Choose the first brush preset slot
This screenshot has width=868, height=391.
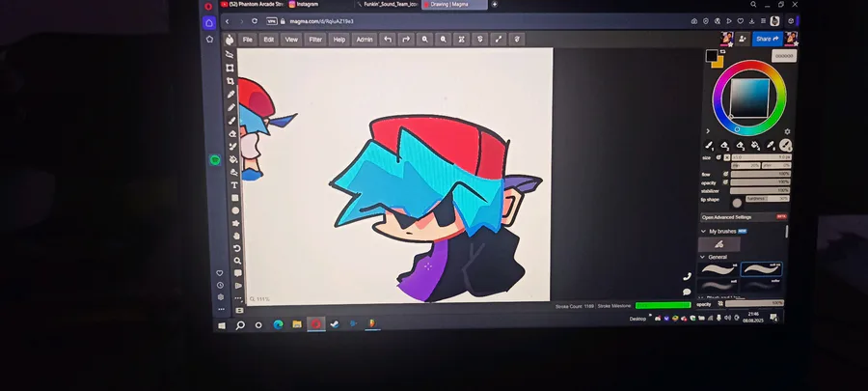coord(709,146)
